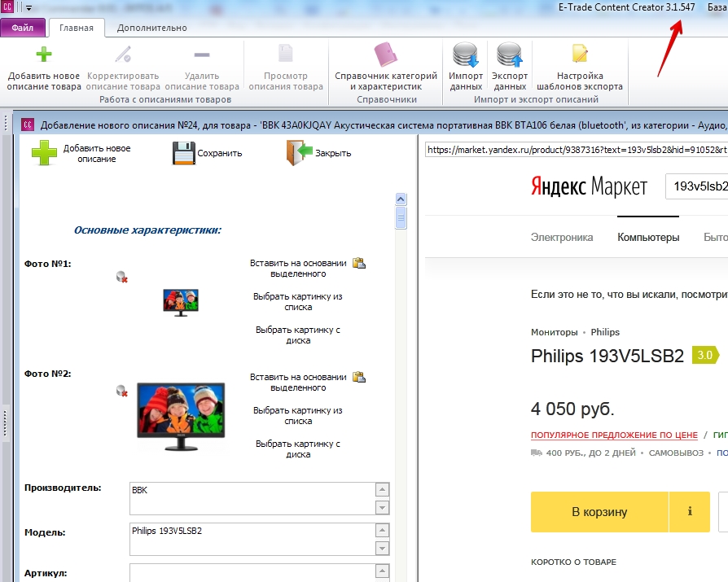This screenshot has height=582, width=728.
Task: Click the form scrollbar up arrow
Action: (x=401, y=199)
